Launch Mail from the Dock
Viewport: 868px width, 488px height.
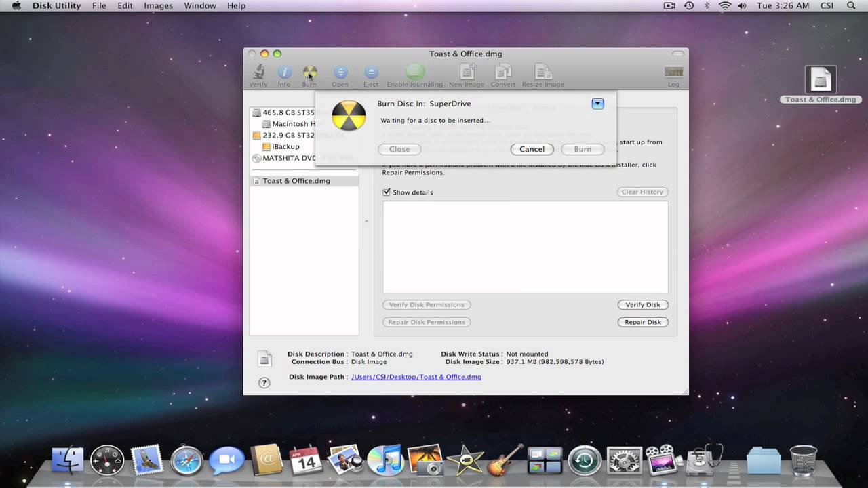pos(147,460)
